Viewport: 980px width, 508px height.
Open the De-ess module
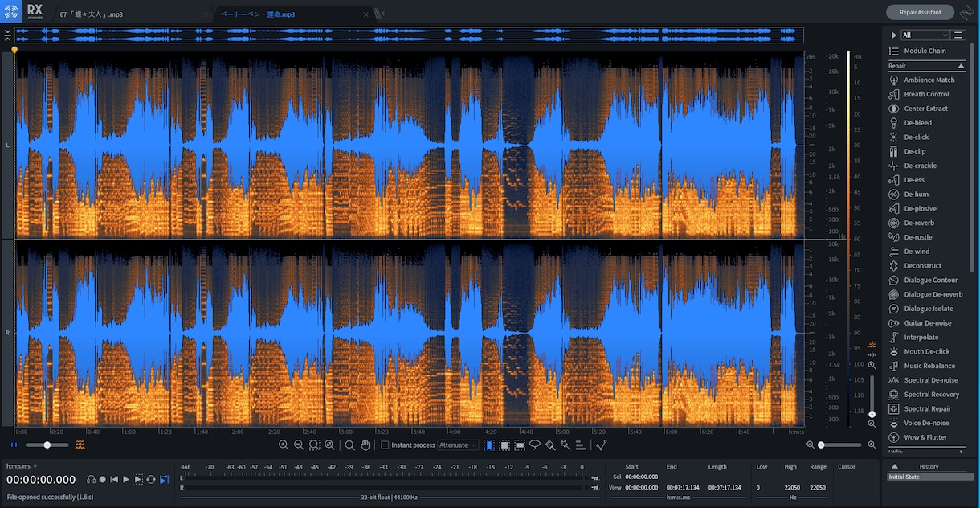click(929, 180)
